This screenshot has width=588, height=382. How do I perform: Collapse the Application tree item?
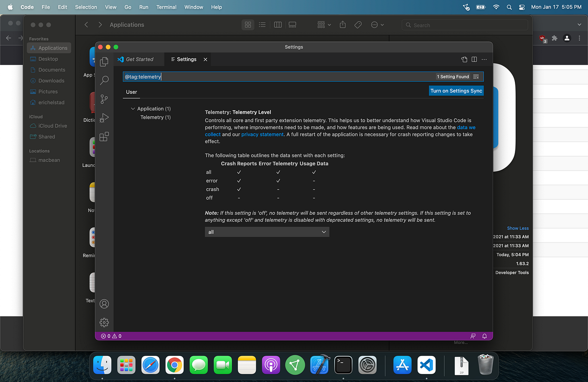pos(133,108)
